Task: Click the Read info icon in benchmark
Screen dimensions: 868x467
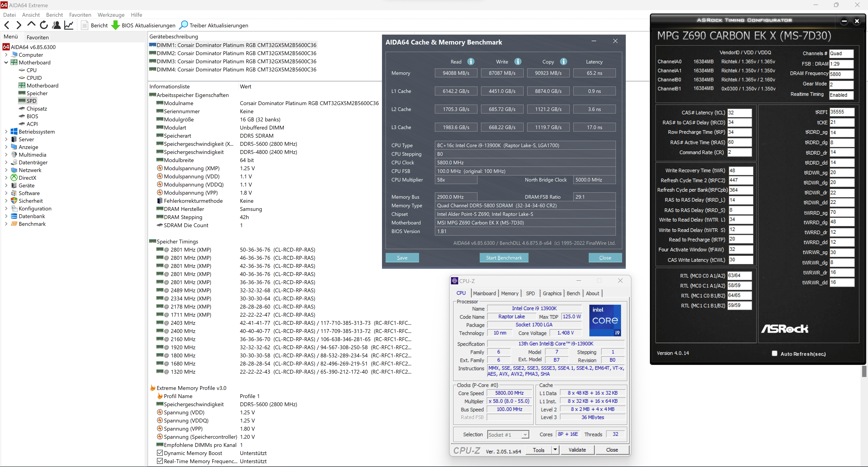Action: click(x=471, y=62)
